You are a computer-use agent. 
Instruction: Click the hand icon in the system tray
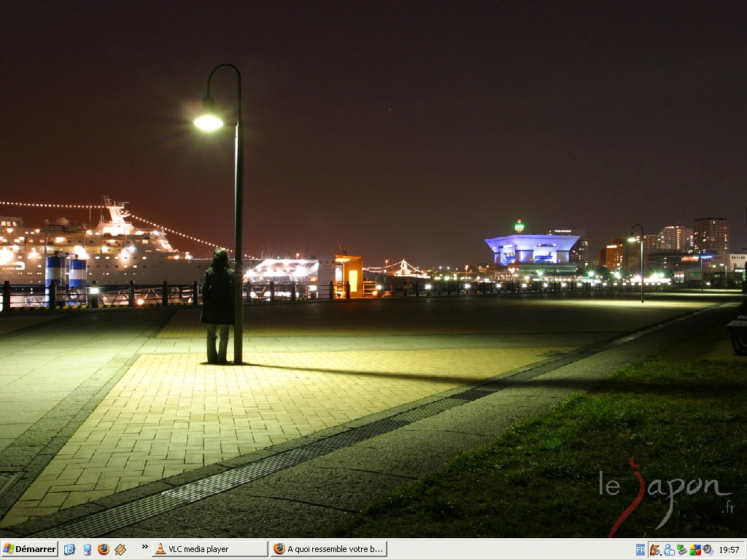click(x=655, y=550)
